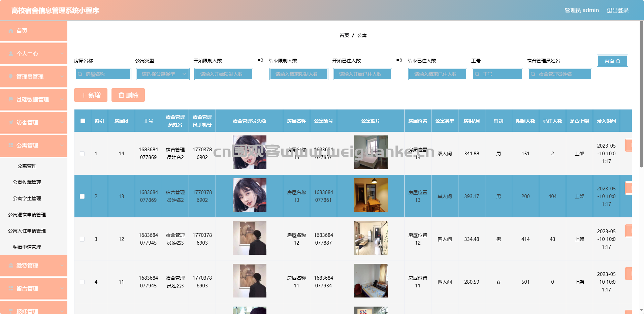This screenshot has width=644, height=314.
Task: Click the 删除 delete button
Action: click(x=128, y=95)
